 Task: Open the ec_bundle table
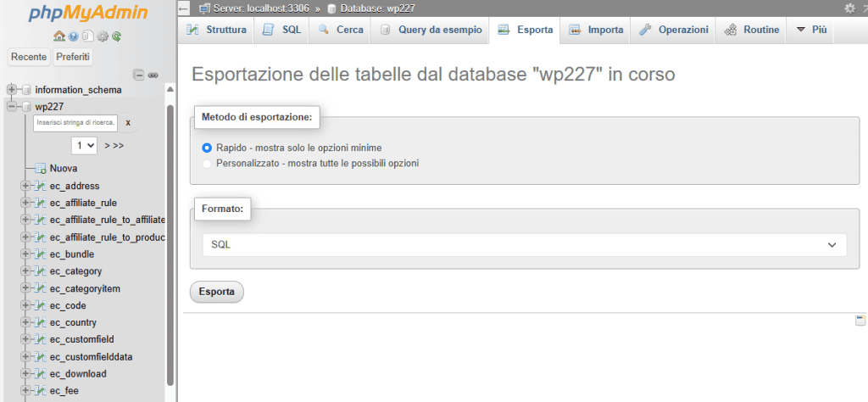(72, 254)
